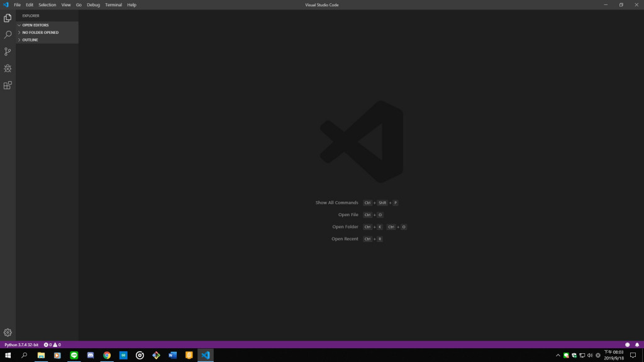Click Open Recent text
Viewport: 644px width, 362px height.
point(345,239)
